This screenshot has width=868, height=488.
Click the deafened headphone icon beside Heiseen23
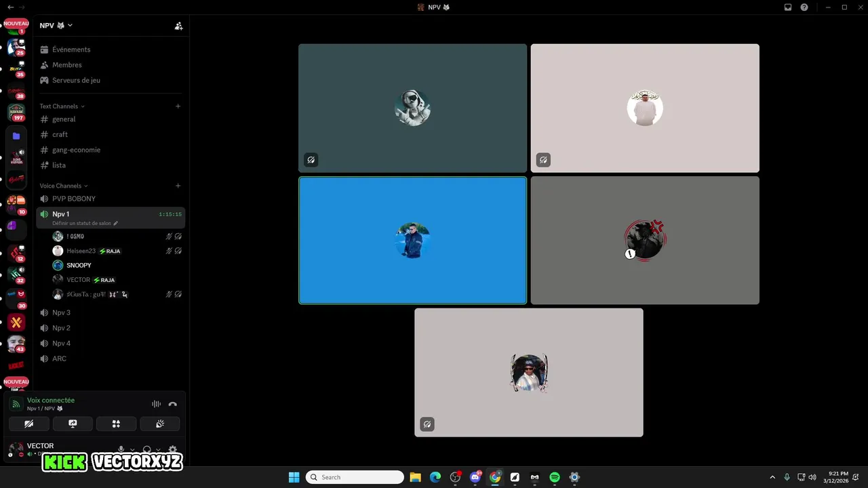point(178,251)
